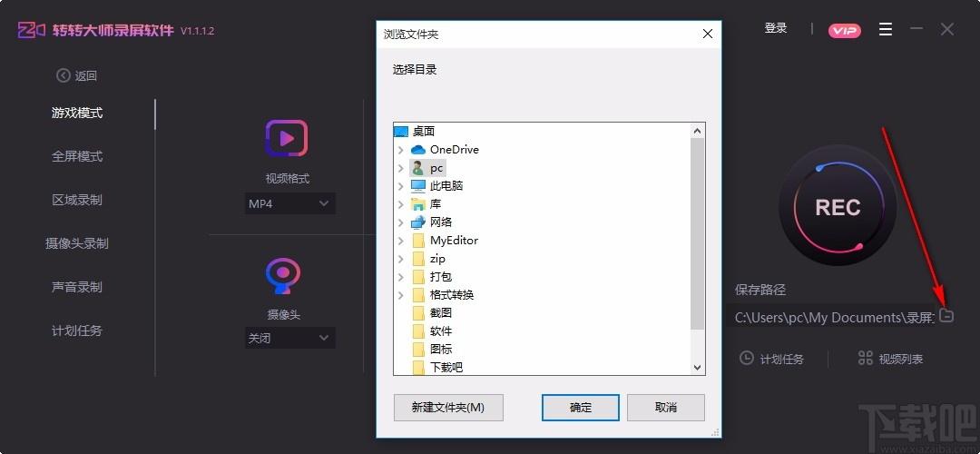Open 视频列表 below the save path
The image size is (980, 454).
[891, 359]
